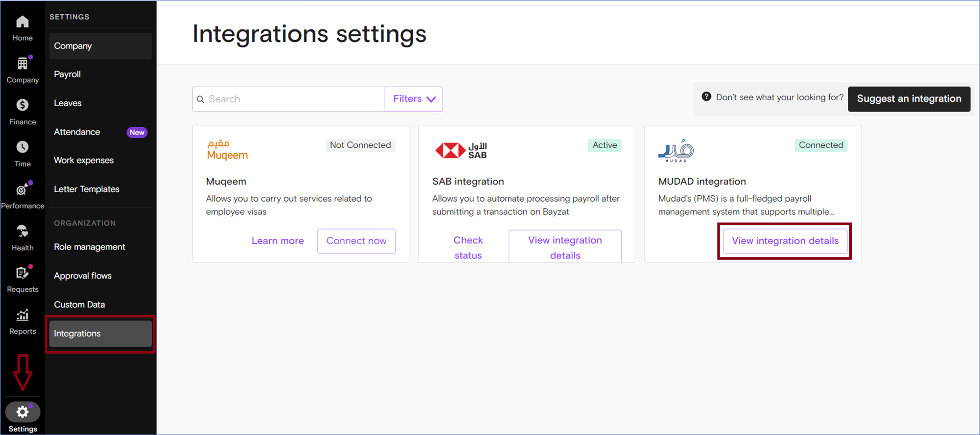
Task: Open Integrations settings item
Action: coord(100,334)
